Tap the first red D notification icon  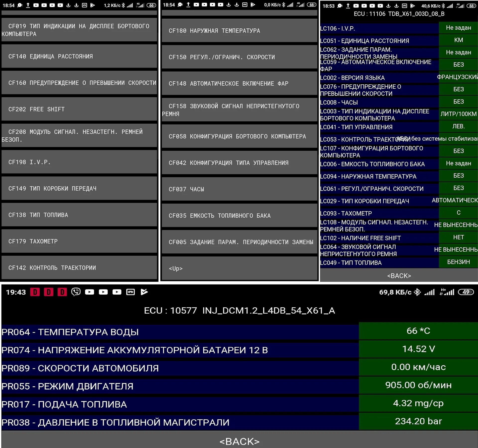(x=35, y=292)
